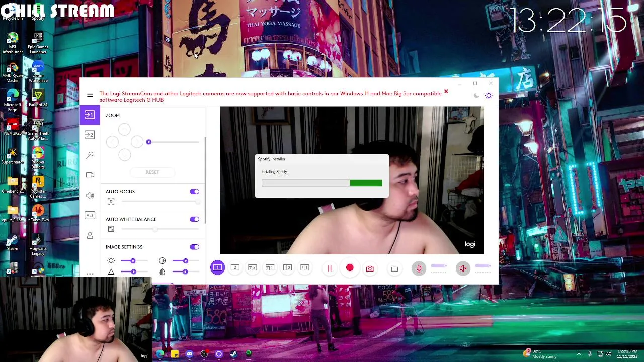Click the zoom pan up arrow
644x362 pixels.
coord(124,130)
